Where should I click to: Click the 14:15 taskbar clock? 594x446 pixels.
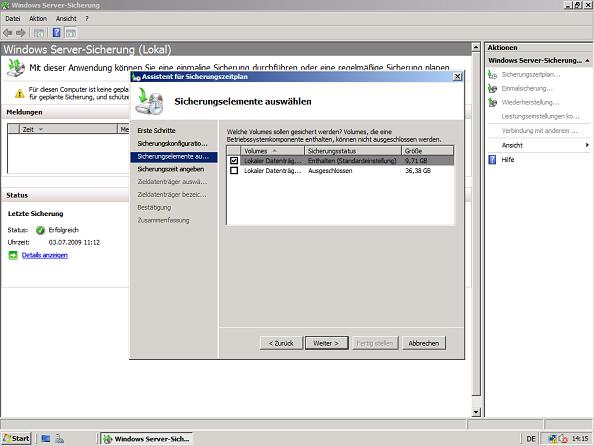[x=580, y=439]
